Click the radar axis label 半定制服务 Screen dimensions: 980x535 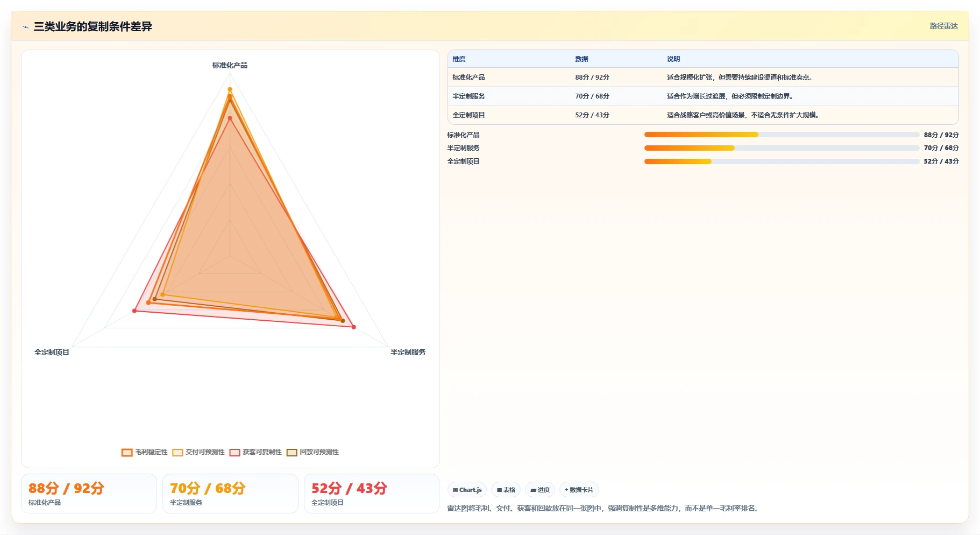pyautogui.click(x=408, y=352)
